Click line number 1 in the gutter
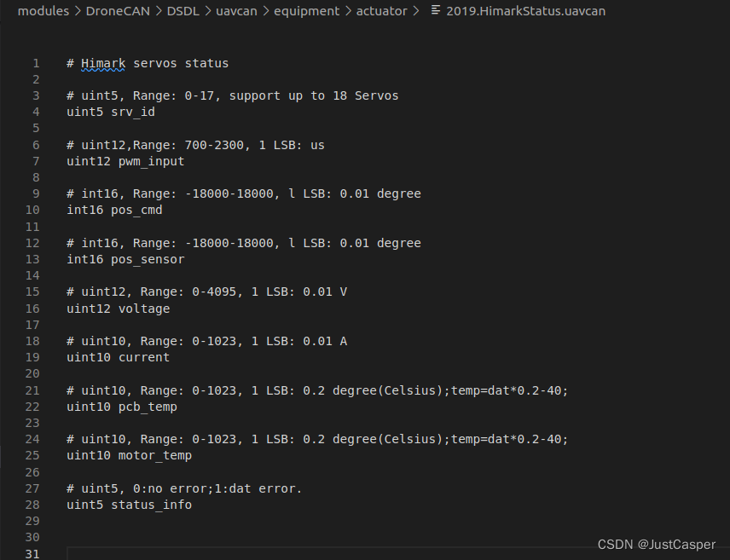 pos(36,63)
